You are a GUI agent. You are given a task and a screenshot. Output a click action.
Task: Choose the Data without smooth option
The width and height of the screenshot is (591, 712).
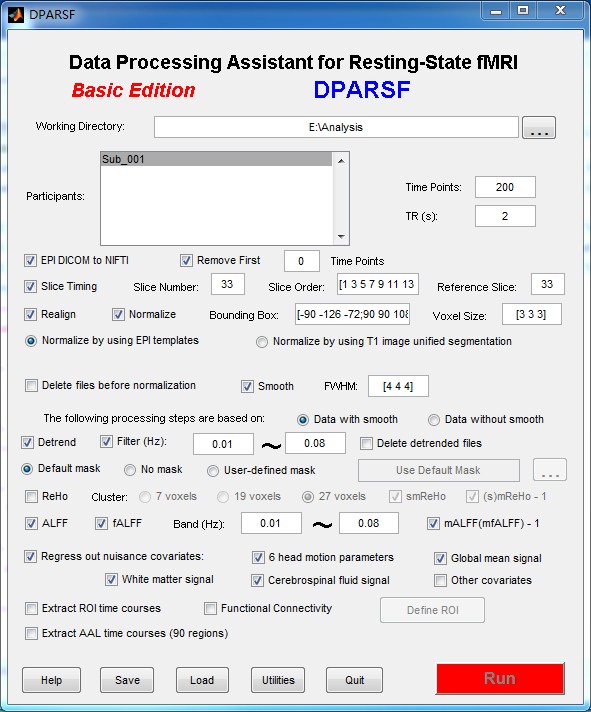pos(433,420)
